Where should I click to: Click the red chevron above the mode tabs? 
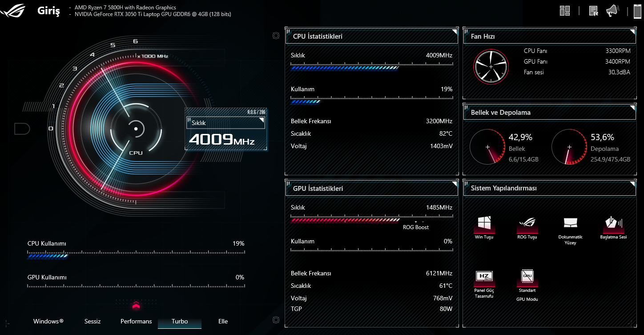136,305
